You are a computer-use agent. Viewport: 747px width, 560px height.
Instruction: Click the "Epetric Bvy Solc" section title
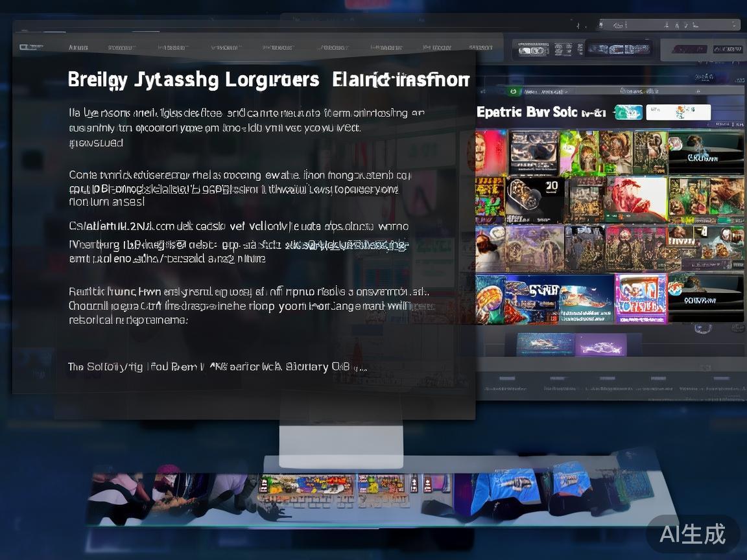pyautogui.click(x=527, y=112)
